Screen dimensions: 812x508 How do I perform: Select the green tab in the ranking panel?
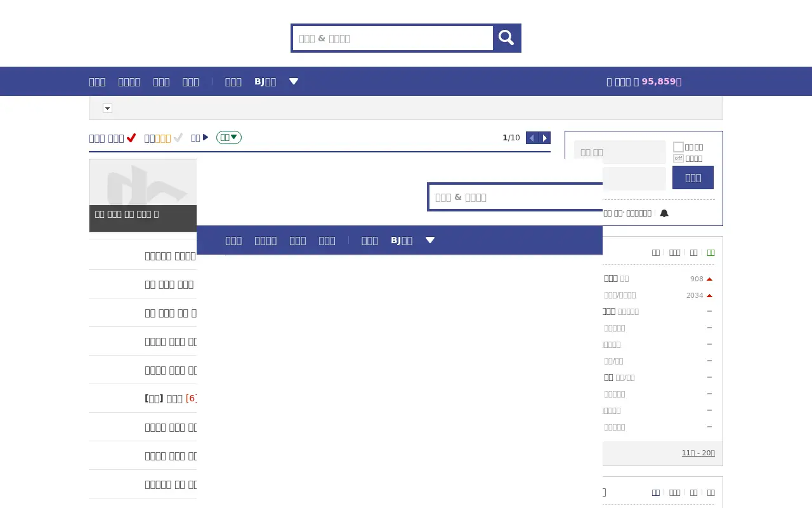pos(711,252)
